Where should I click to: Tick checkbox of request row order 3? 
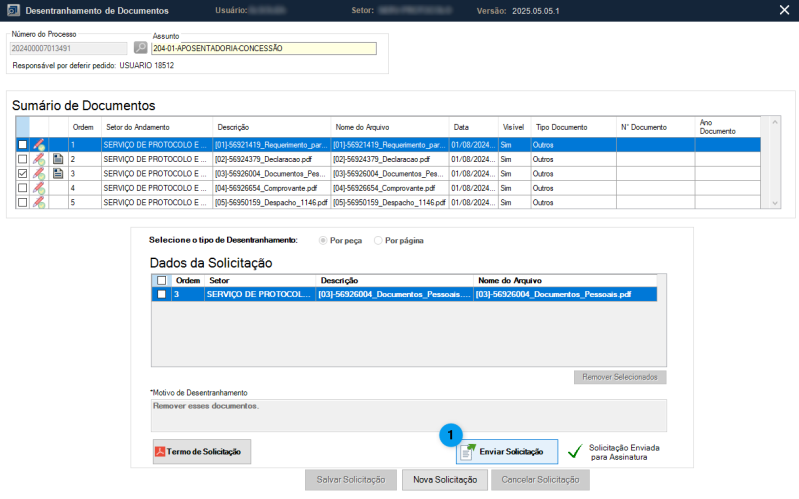click(162, 294)
